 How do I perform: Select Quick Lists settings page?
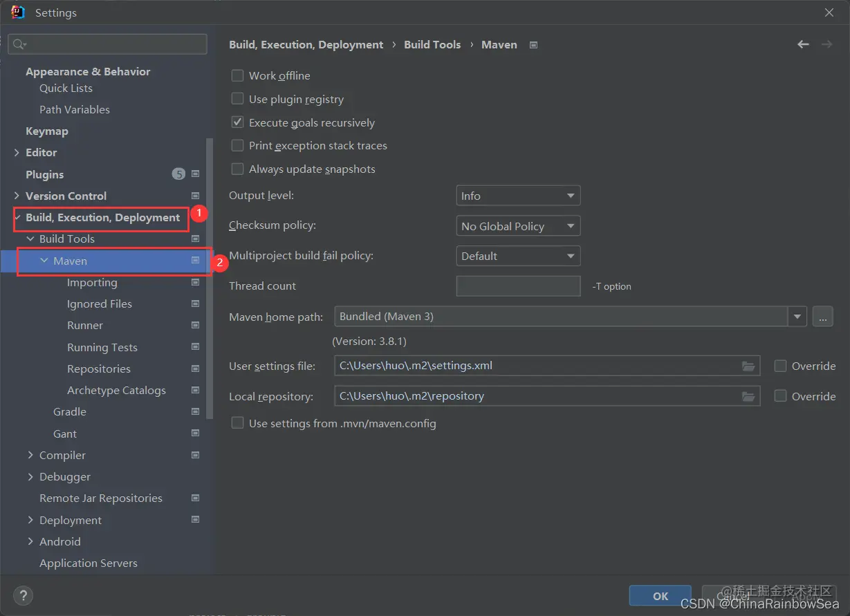pos(66,88)
